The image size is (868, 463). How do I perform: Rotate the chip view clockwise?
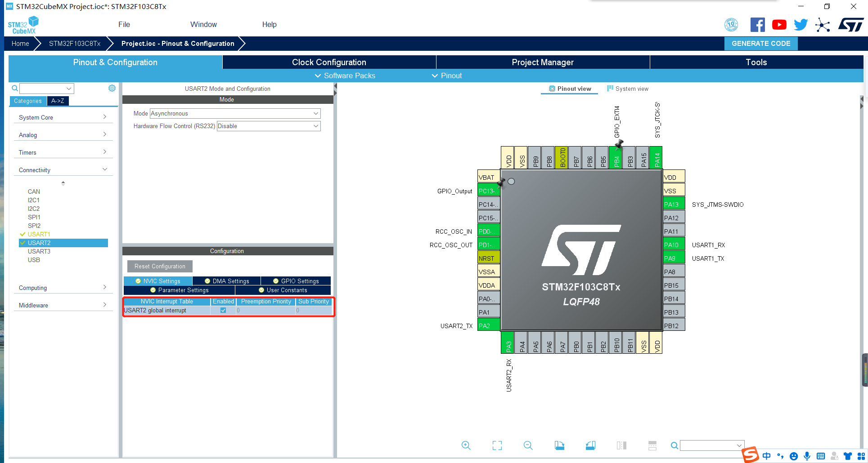click(559, 445)
